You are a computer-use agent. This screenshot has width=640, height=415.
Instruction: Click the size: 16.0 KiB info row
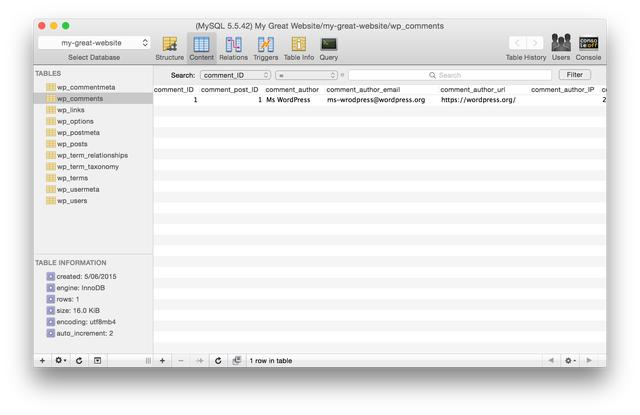point(73,311)
